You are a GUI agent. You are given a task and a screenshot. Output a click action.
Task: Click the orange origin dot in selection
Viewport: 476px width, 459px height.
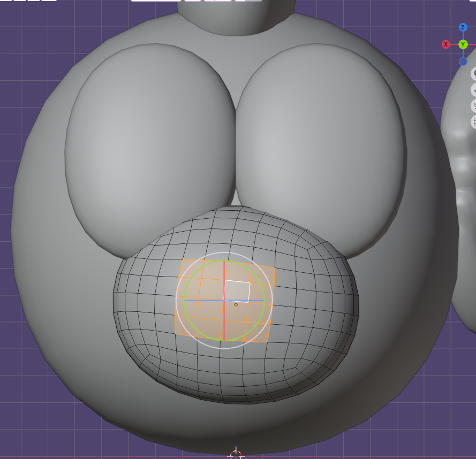pos(236,304)
